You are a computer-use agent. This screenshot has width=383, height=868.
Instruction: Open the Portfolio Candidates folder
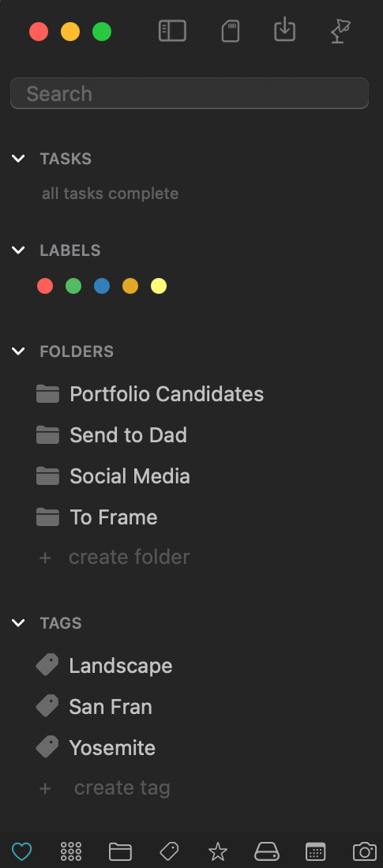tap(149, 394)
